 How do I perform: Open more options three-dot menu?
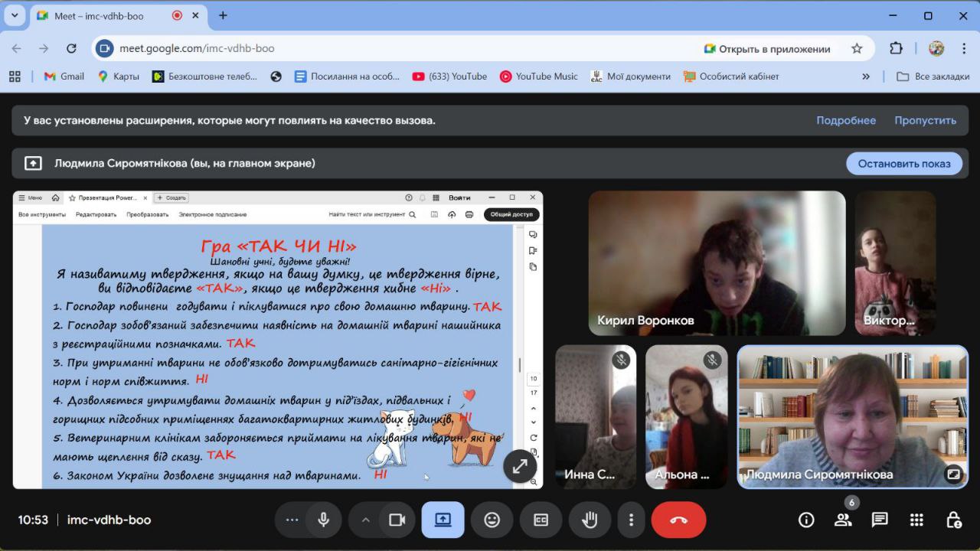pyautogui.click(x=631, y=520)
